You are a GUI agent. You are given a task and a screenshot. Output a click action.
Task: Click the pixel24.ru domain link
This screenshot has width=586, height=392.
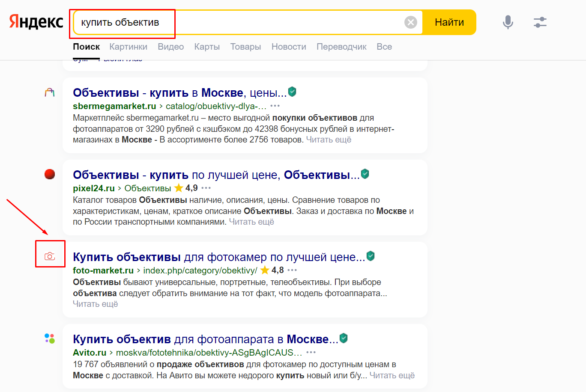click(94, 188)
